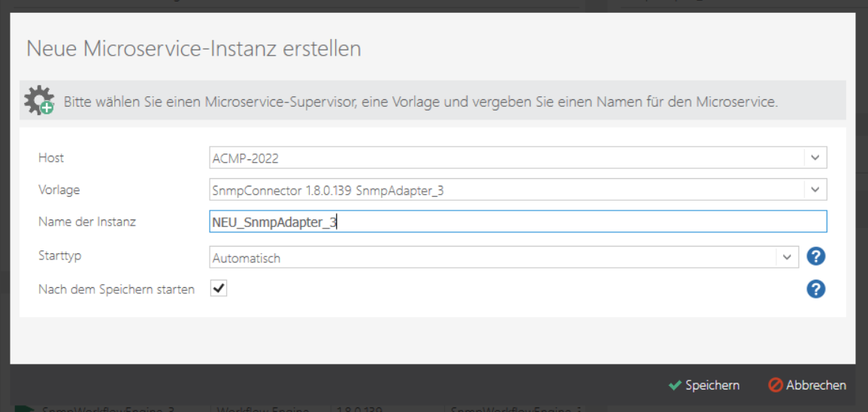The height and width of the screenshot is (412, 868).
Task: Open the Host dropdown arrow
Action: pos(815,158)
